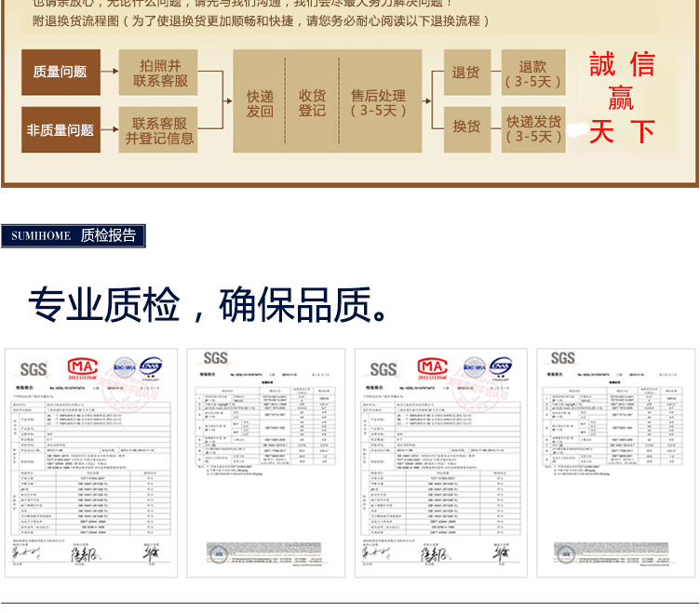700x613 pixels.
Task: Click the red MA logo on the third report
Action: point(433,368)
